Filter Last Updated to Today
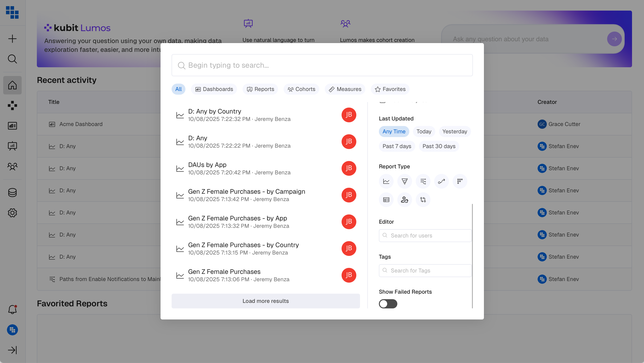 click(x=424, y=132)
